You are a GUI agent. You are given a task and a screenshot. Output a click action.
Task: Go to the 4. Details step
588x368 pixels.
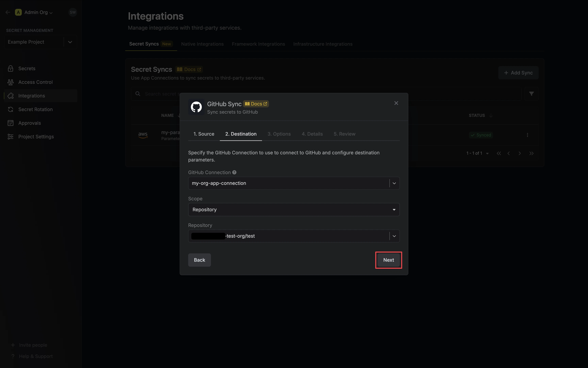[312, 134]
